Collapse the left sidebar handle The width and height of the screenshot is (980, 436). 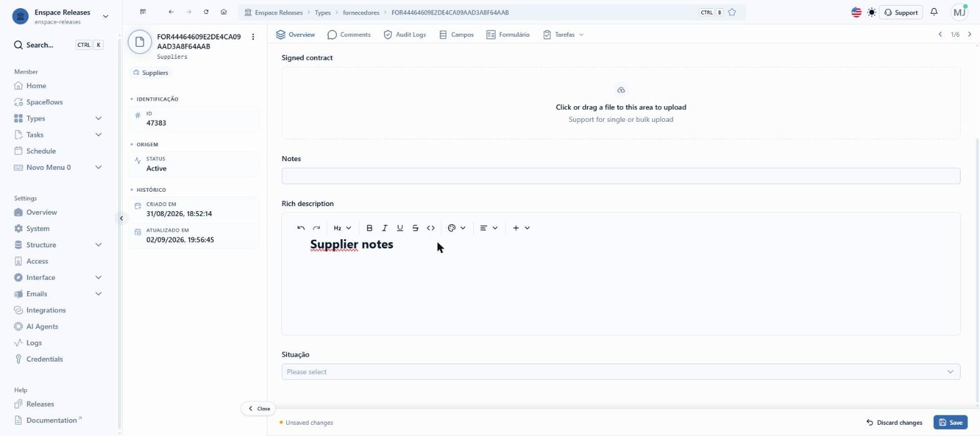pyautogui.click(x=121, y=218)
